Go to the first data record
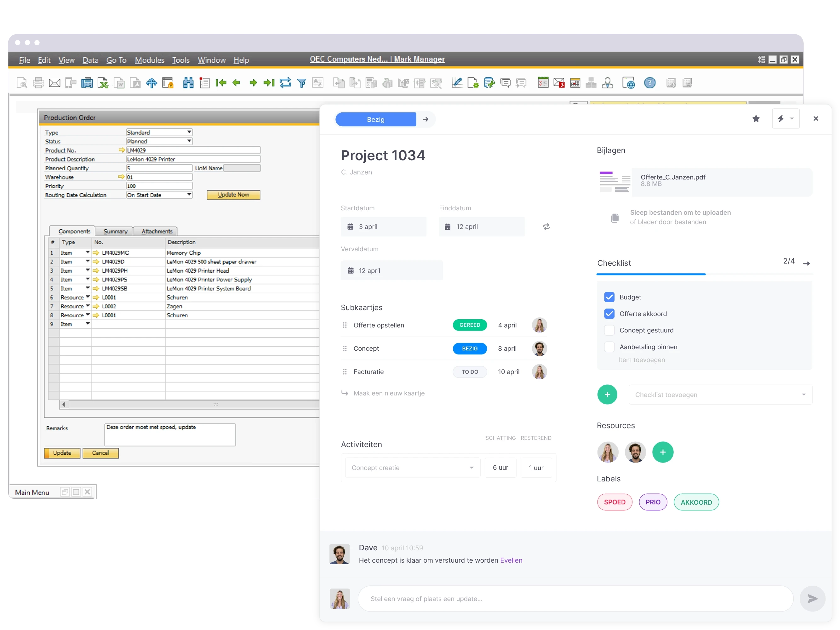The width and height of the screenshot is (840, 630). click(x=221, y=83)
